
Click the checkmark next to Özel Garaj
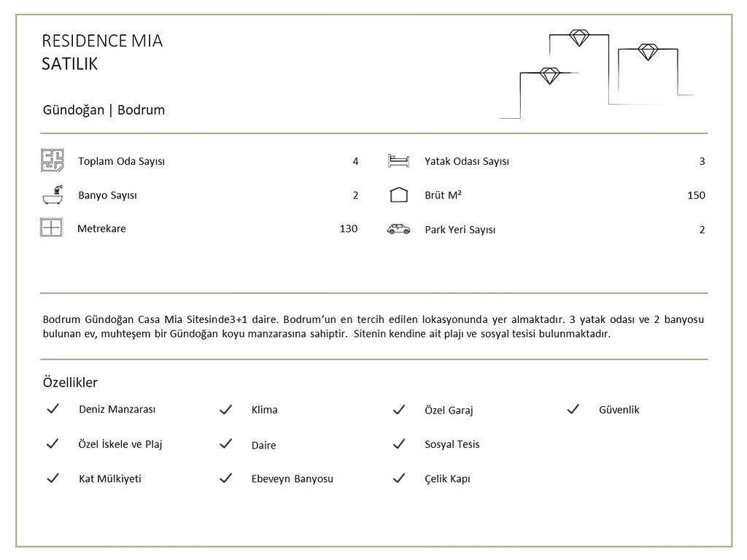[x=399, y=409]
